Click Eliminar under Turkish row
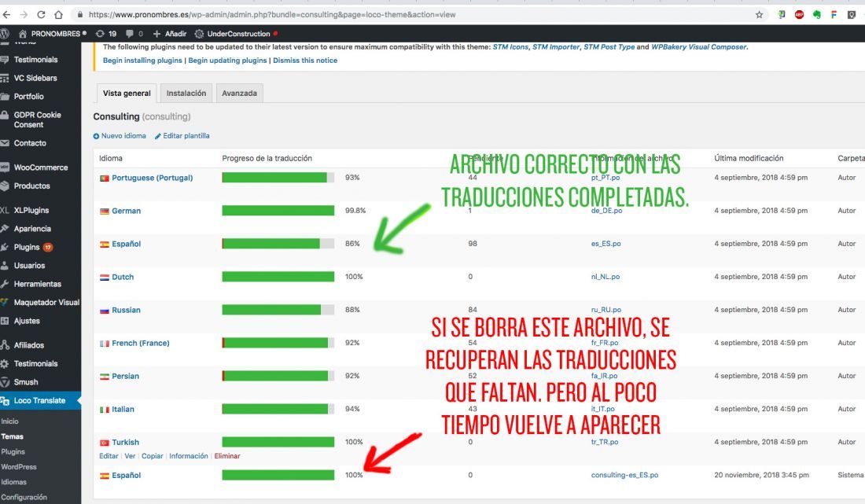865x504 pixels. [x=227, y=457]
